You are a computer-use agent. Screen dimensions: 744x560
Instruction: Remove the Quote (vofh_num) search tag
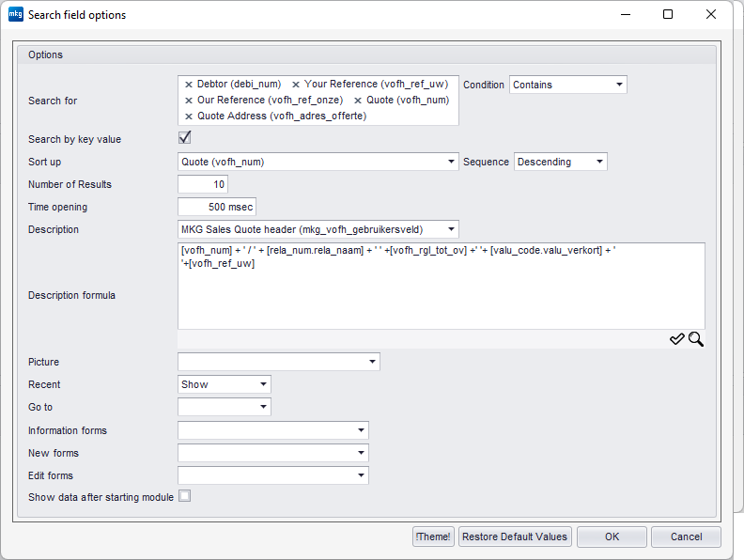click(358, 101)
